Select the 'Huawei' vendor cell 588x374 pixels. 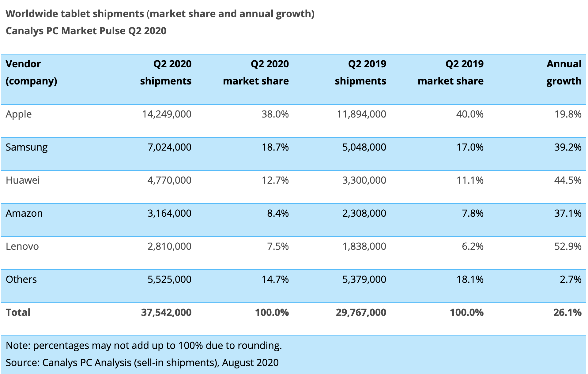[23, 180]
